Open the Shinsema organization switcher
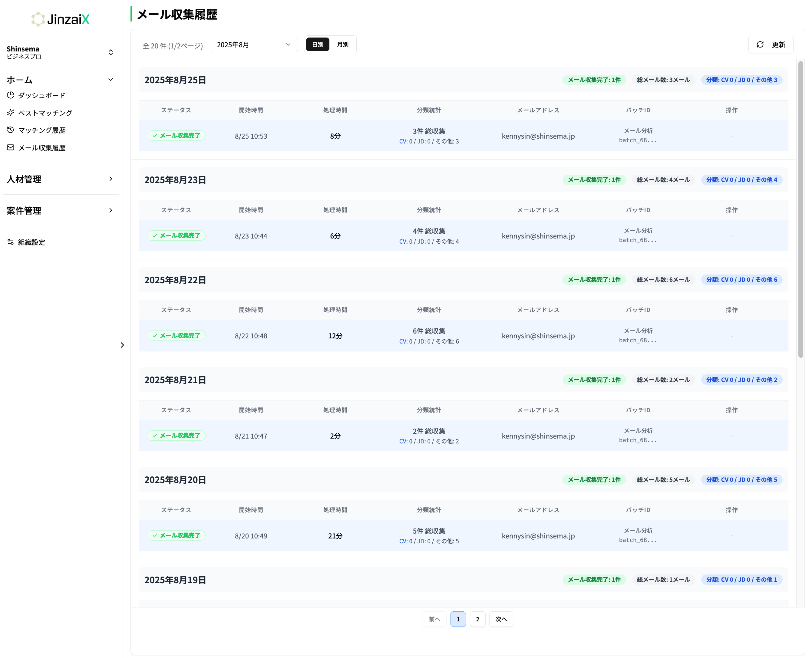 (x=61, y=52)
